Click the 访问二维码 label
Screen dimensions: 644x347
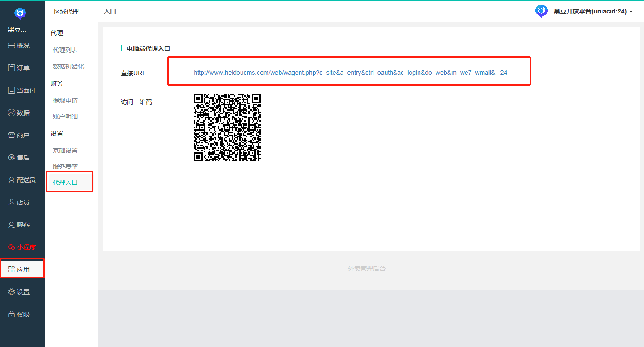(136, 102)
